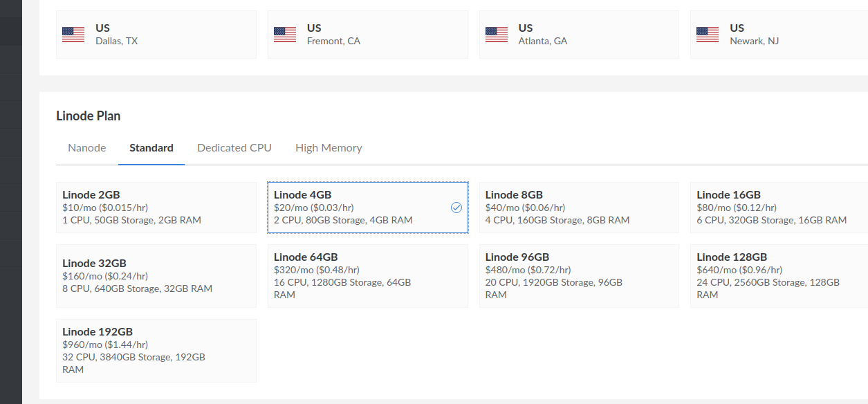Open the High Memory tab
Screen dimensions: 868x404
pos(329,148)
